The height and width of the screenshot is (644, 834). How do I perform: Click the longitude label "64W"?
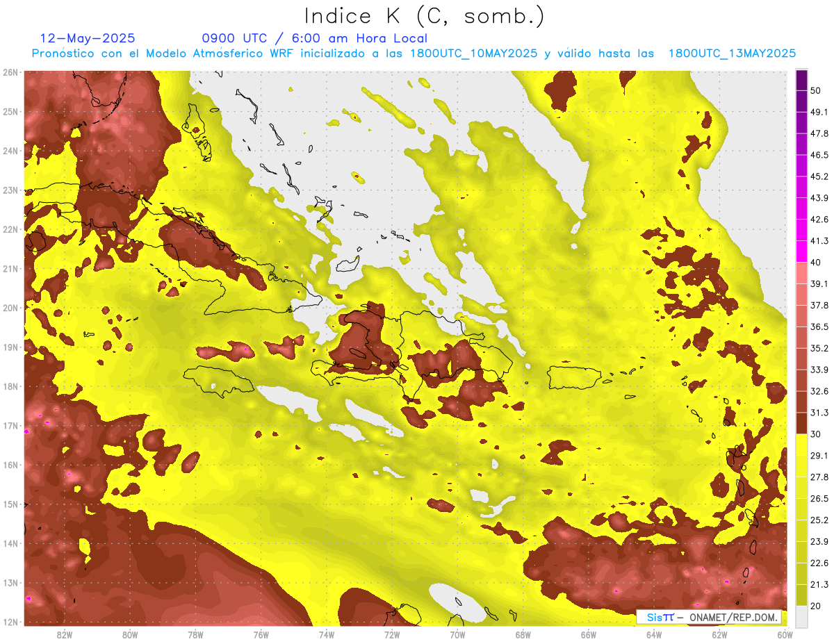click(653, 634)
